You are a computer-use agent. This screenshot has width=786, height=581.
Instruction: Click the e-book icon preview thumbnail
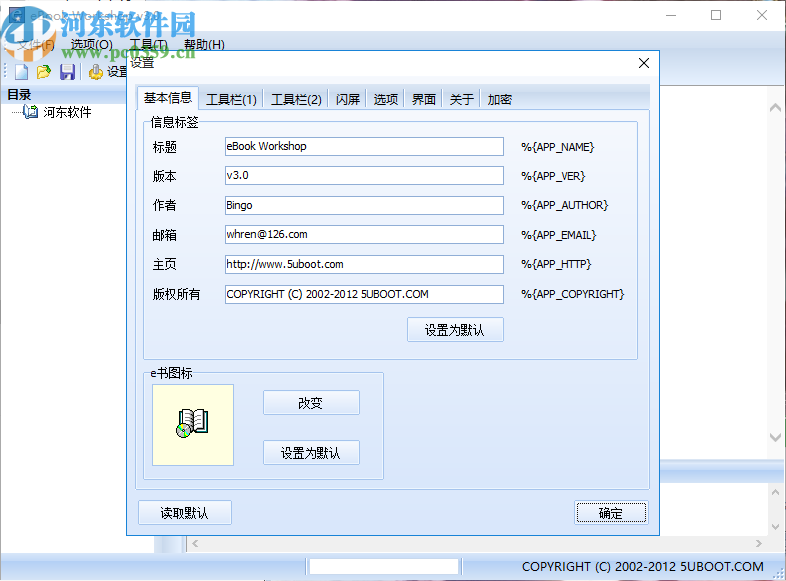[x=193, y=425]
